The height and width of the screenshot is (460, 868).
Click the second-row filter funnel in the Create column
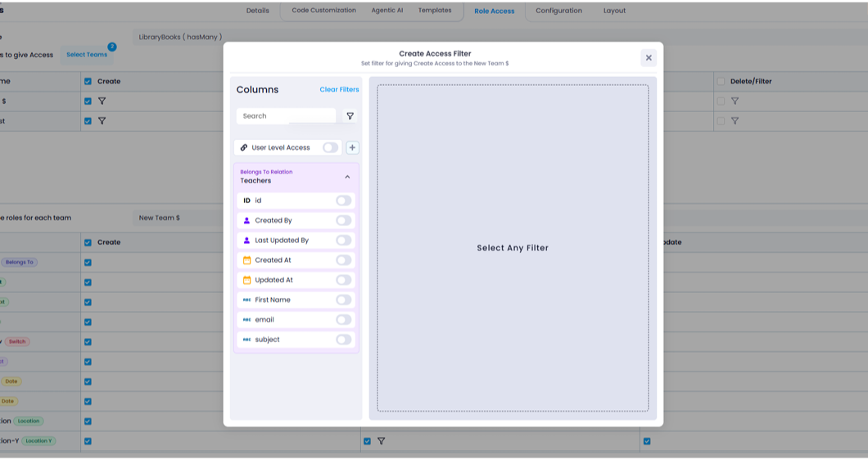102,120
